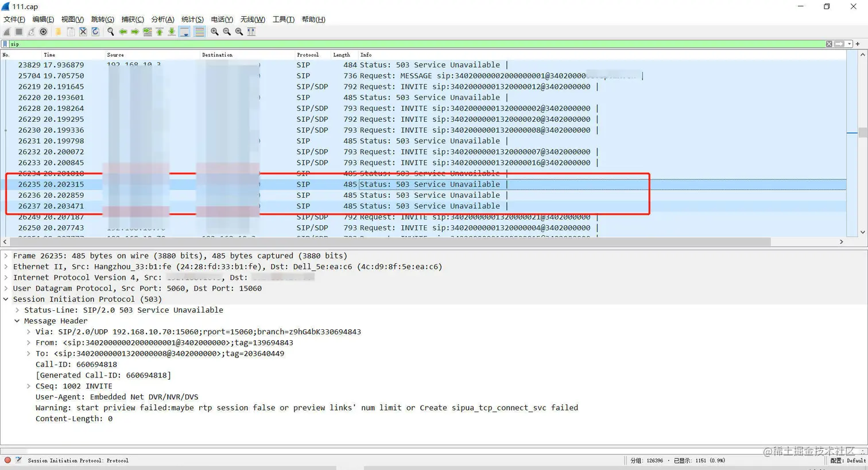Click the expert info red circle icon

click(7, 460)
